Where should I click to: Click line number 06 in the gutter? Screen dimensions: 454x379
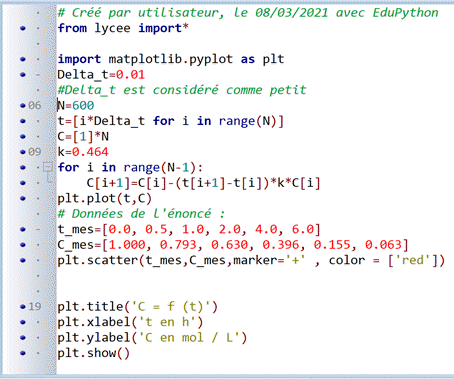coord(34,105)
